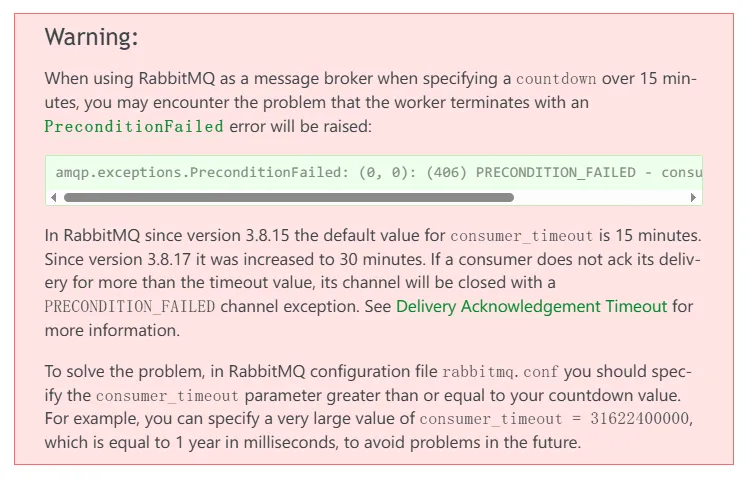
Task: Open the Delivery Acknowledgement Timeout link
Action: [x=531, y=306]
